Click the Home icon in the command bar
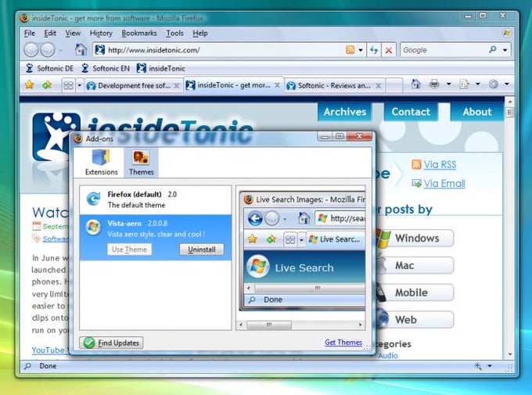The height and width of the screenshot is (395, 532). (x=416, y=84)
